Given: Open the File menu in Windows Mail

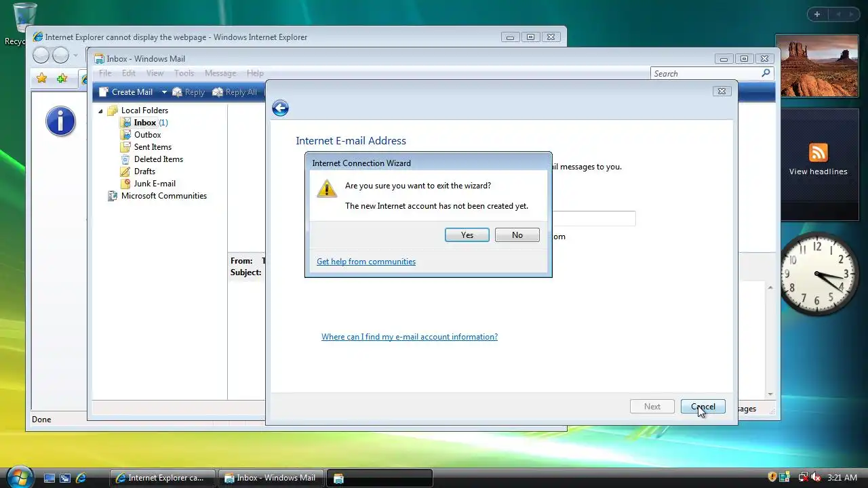Looking at the screenshot, I should (x=105, y=73).
